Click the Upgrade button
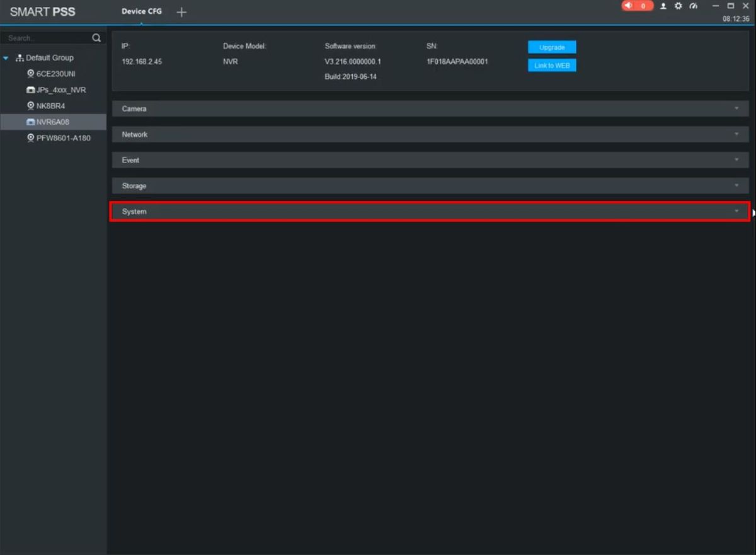The width and height of the screenshot is (756, 555). 552,47
